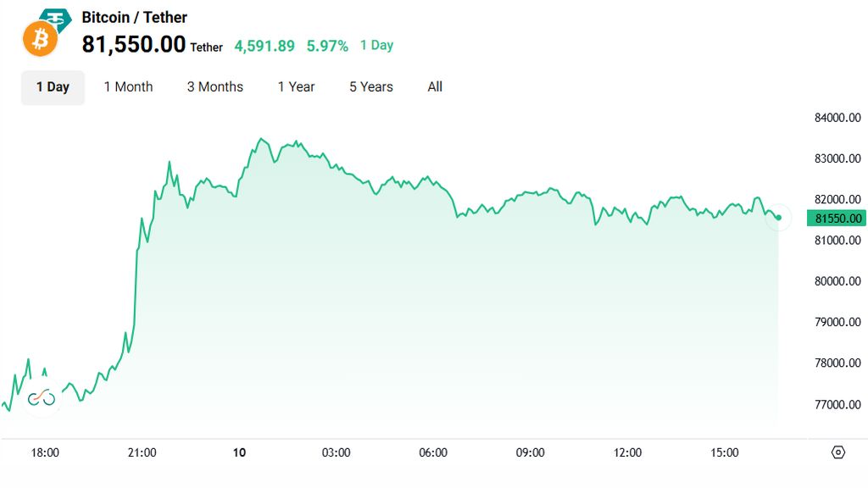Screen dimensions: 868x488
Task: Open chart settings hexagon icon
Action: tap(838, 452)
